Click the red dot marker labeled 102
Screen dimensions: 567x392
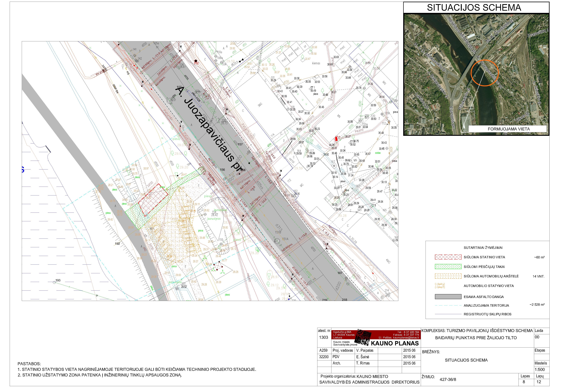(196, 61)
